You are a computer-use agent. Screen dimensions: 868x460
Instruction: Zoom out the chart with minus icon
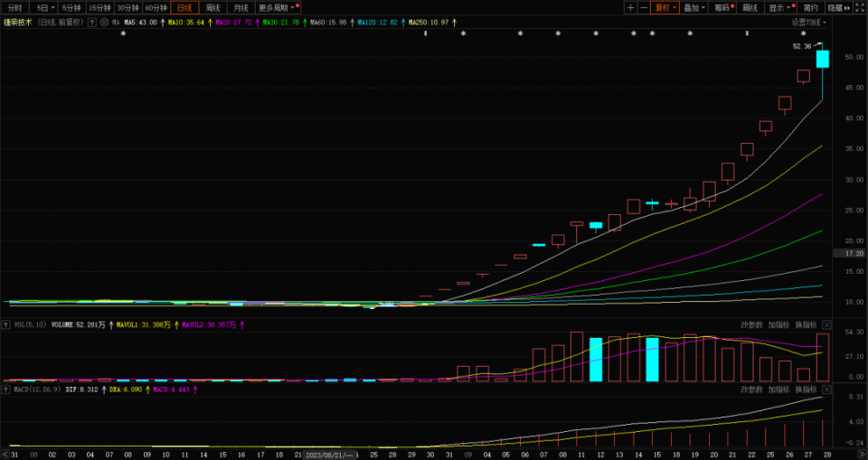click(x=643, y=8)
